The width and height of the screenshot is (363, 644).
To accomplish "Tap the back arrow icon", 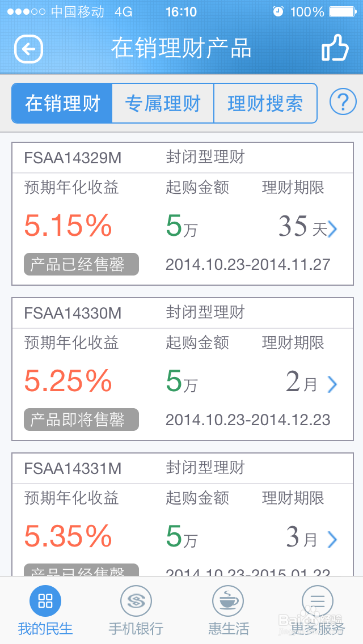I will pyautogui.click(x=29, y=49).
